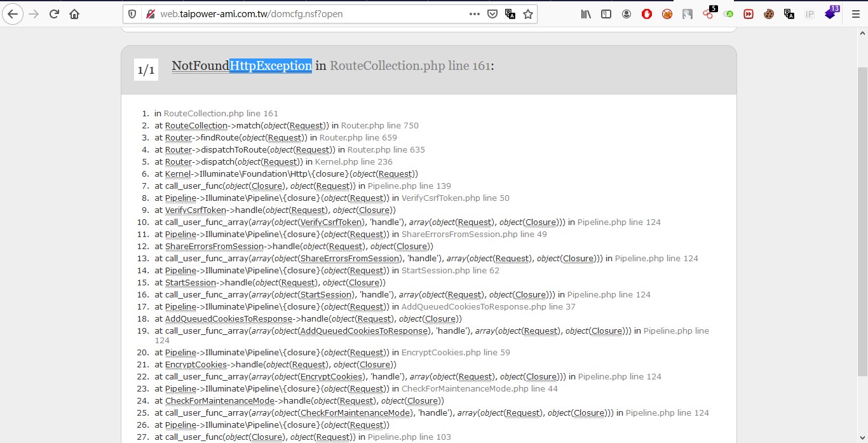868x443 pixels.
Task: Click 'Pipeline.php line 139' text
Action: click(409, 186)
